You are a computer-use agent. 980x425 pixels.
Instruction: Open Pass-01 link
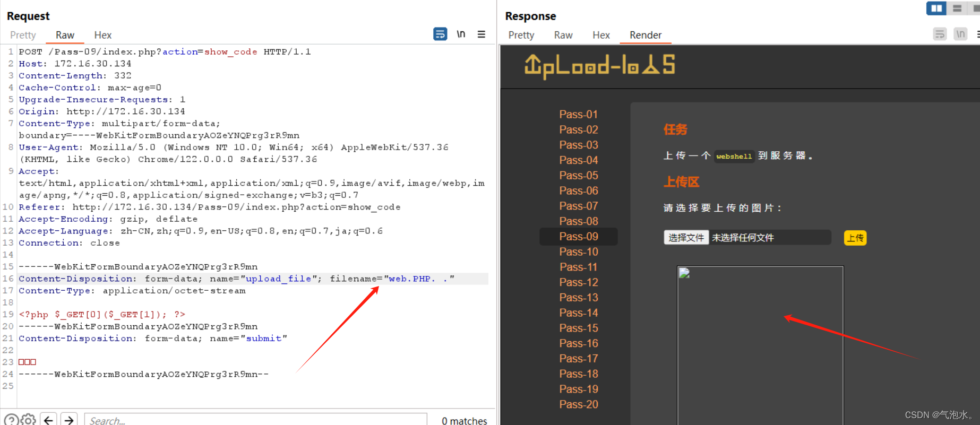578,114
